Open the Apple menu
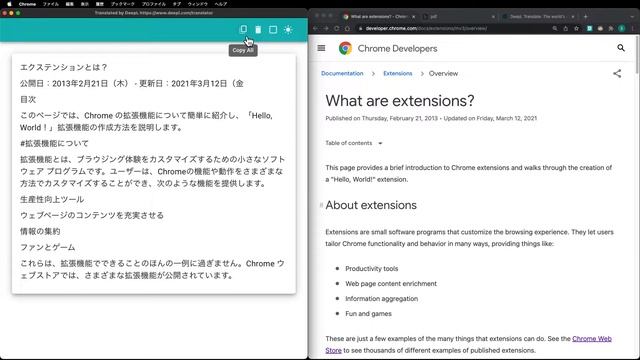Viewport: 640px width, 360px height. click(9, 4)
